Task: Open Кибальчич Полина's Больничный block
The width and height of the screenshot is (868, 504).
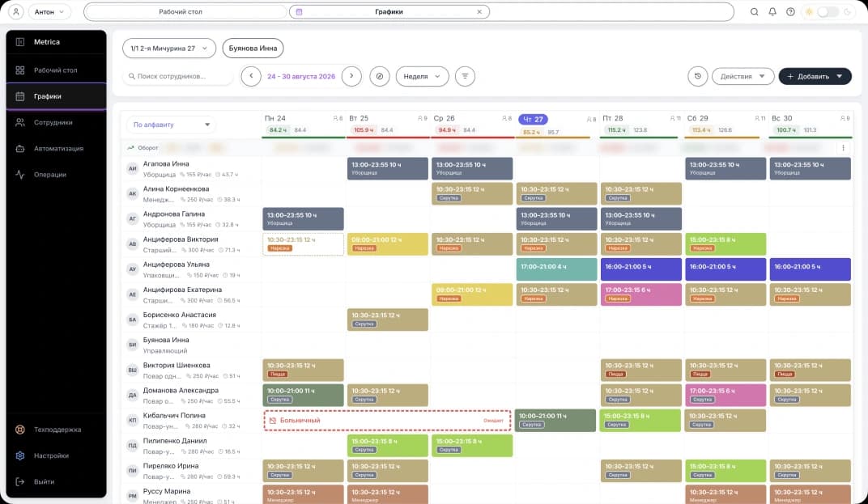Action: tap(388, 421)
